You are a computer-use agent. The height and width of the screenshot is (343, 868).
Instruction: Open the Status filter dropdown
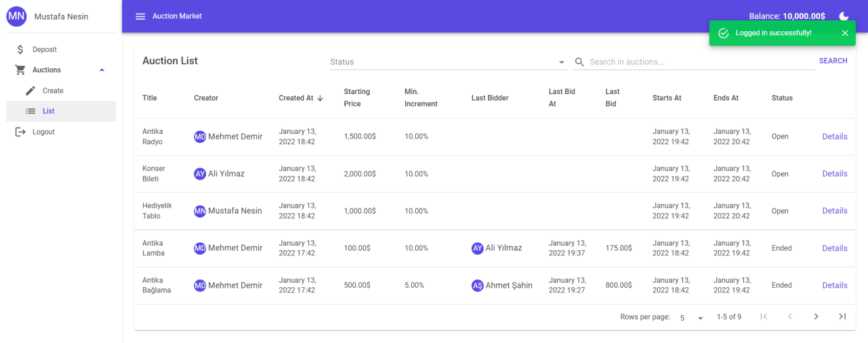pyautogui.click(x=448, y=62)
